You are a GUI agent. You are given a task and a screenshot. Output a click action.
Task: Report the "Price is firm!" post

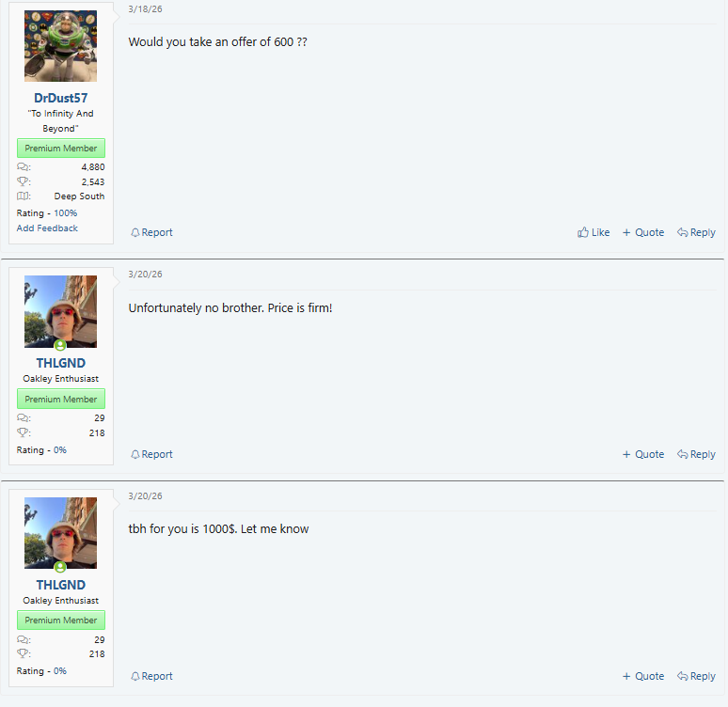(x=151, y=454)
